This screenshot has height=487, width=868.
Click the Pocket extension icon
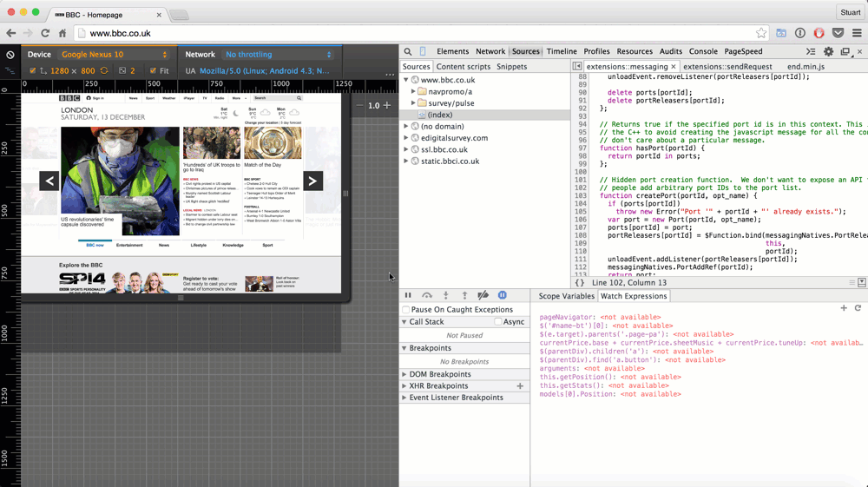[x=838, y=33]
